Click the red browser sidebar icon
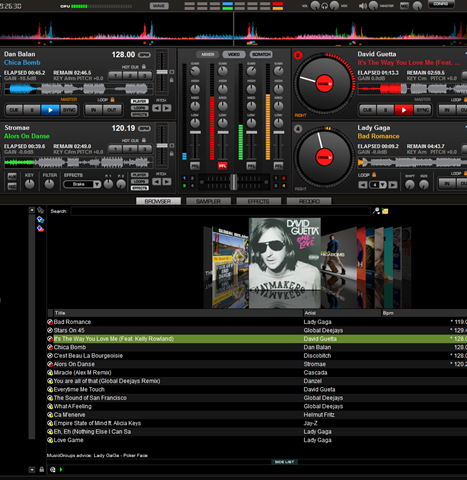Image resolution: width=467 pixels, height=480 pixels. click(x=40, y=229)
